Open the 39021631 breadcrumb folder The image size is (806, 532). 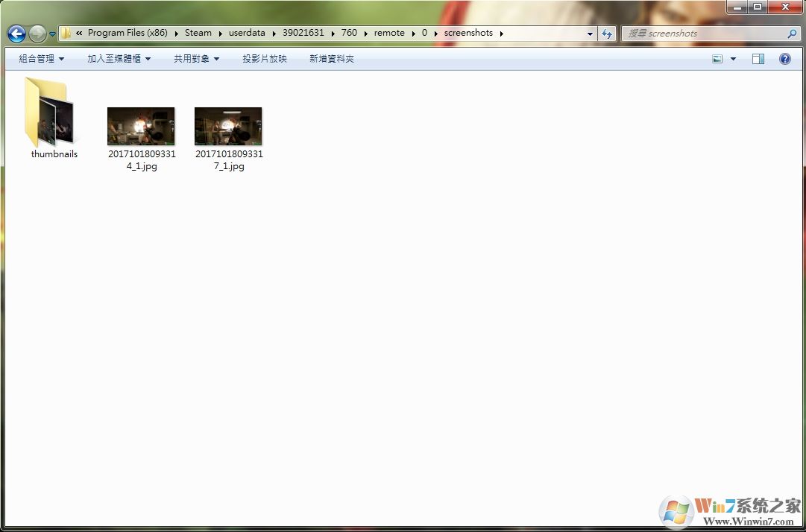click(x=303, y=33)
